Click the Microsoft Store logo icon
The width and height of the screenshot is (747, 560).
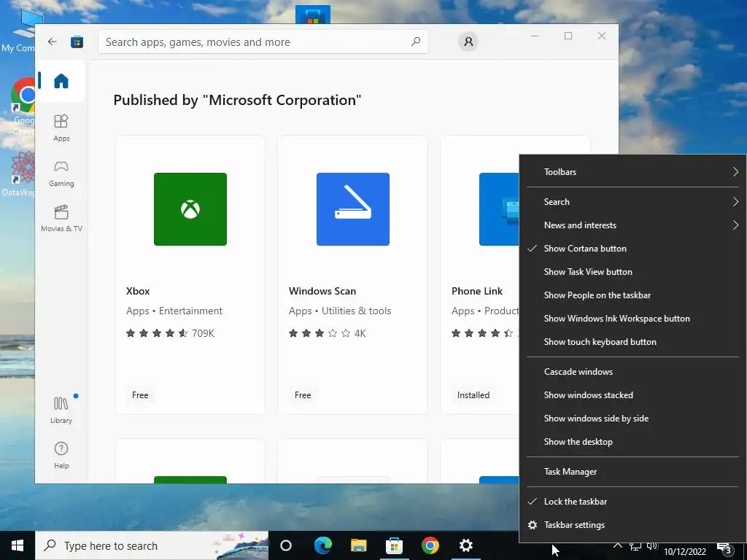tap(77, 42)
